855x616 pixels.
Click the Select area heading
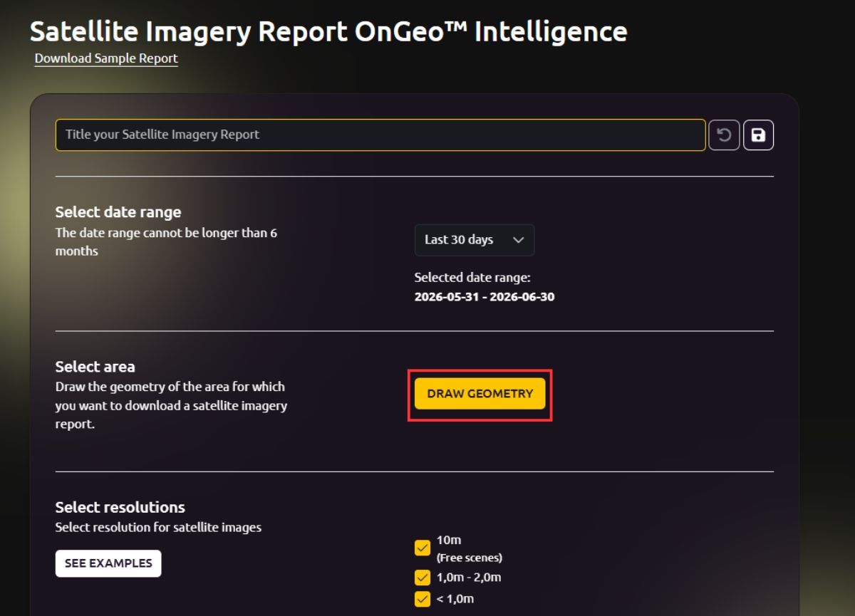pyautogui.click(x=95, y=367)
